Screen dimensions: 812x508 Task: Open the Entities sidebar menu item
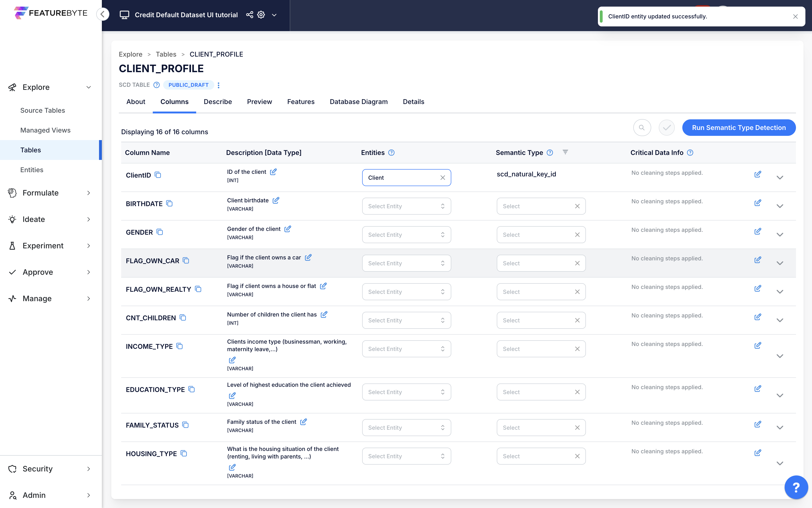[x=32, y=170]
